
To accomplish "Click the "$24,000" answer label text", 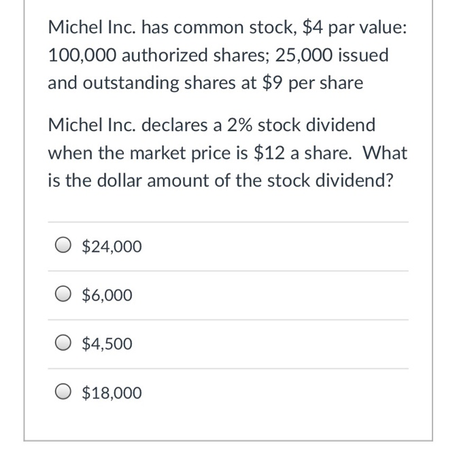I will click(112, 246).
